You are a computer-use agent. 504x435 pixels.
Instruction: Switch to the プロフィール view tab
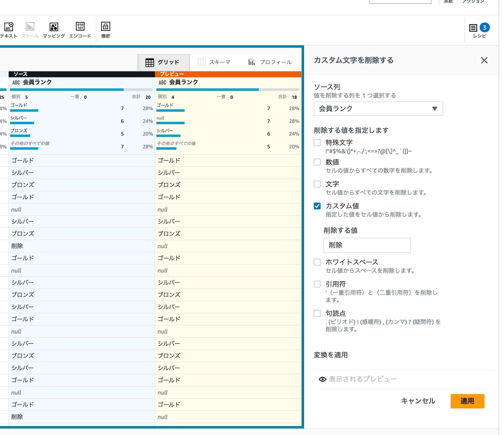(x=270, y=62)
